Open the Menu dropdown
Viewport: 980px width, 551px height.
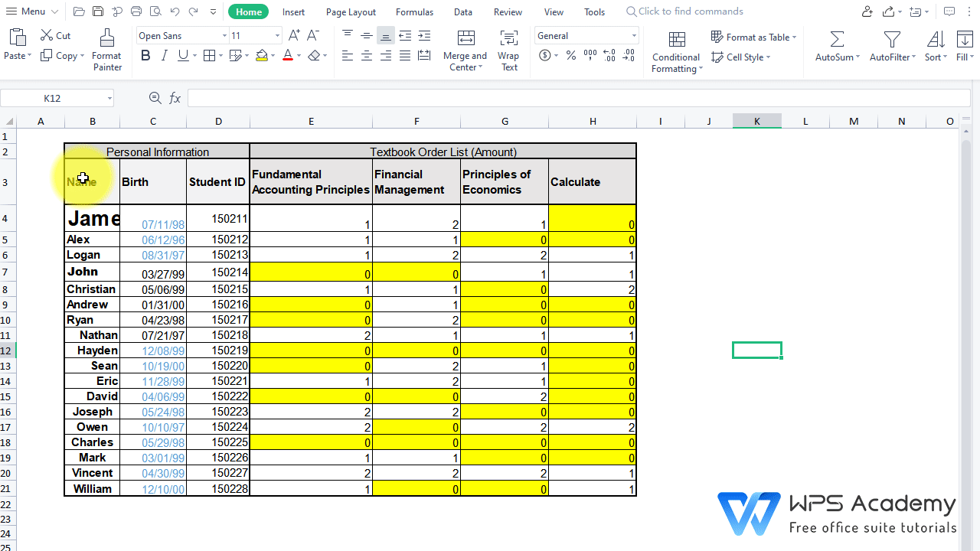(31, 11)
